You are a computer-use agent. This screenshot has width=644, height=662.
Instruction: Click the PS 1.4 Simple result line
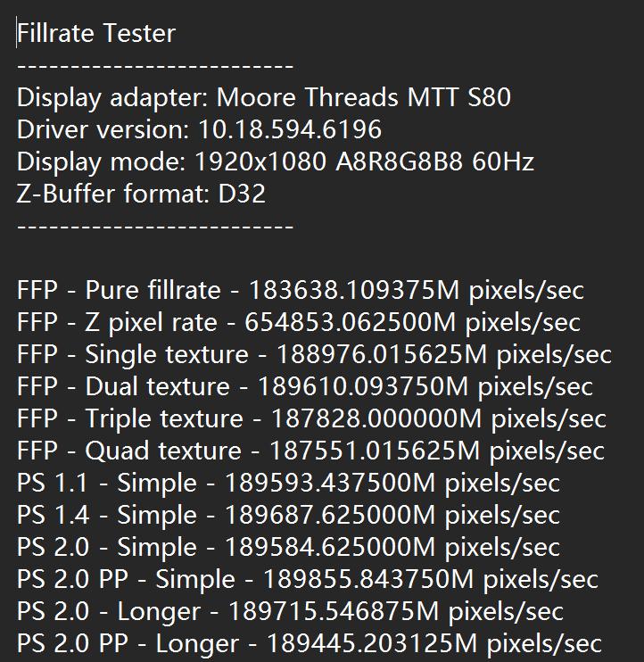288,516
